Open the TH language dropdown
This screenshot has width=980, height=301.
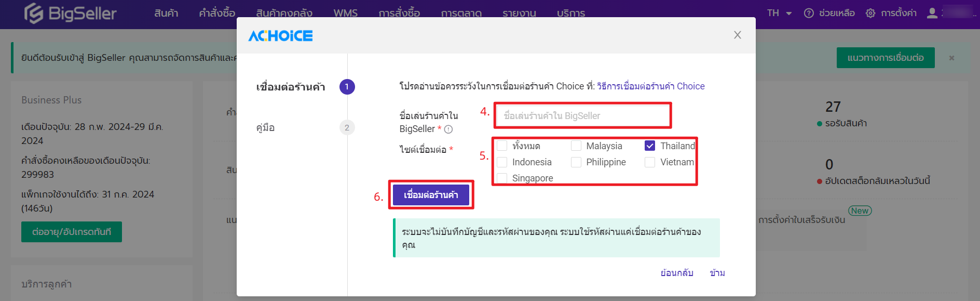tap(780, 13)
